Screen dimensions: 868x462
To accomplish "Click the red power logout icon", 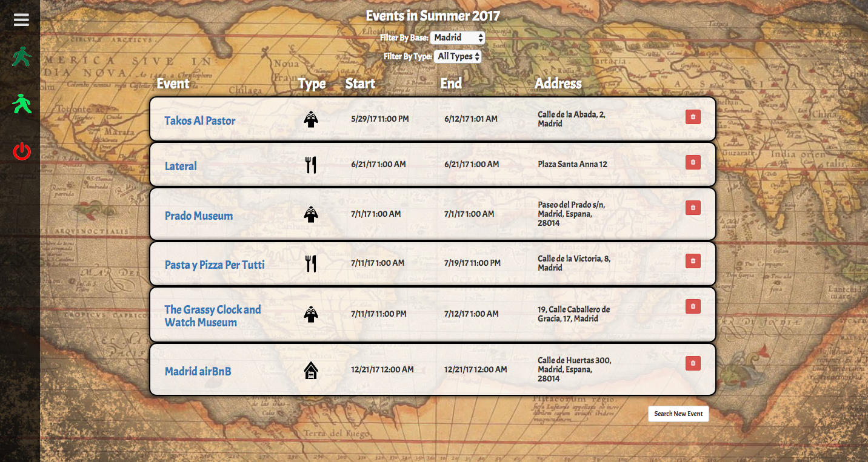I will coord(22,151).
